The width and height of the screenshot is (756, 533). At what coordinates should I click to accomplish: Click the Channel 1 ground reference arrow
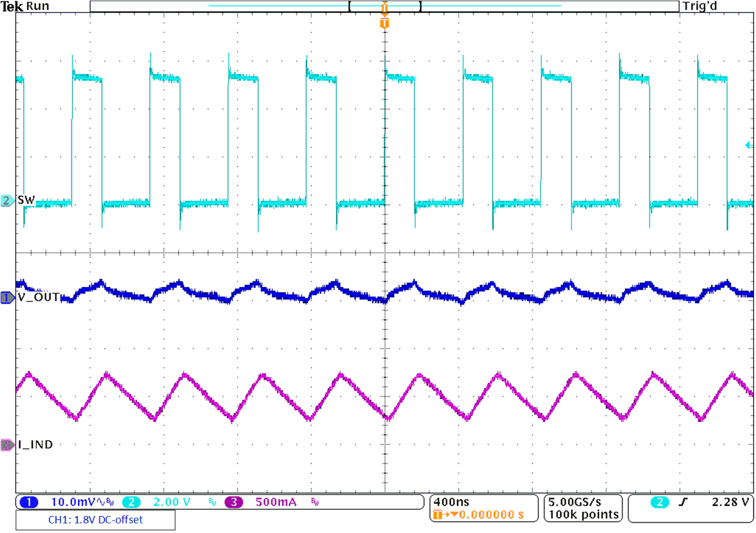click(6, 298)
